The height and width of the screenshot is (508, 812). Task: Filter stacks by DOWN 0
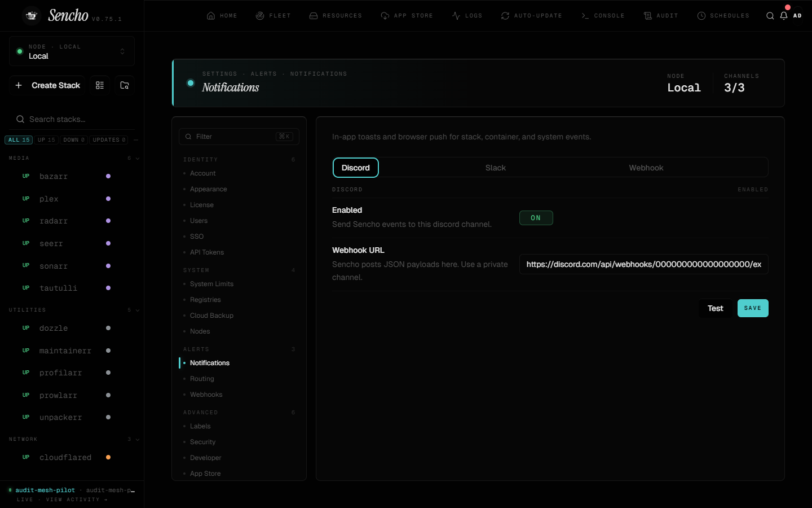tap(74, 140)
